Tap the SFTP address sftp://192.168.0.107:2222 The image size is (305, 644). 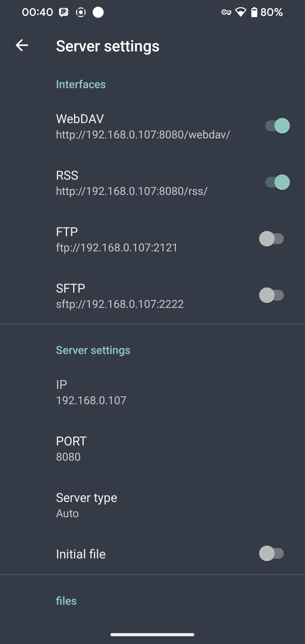point(120,304)
